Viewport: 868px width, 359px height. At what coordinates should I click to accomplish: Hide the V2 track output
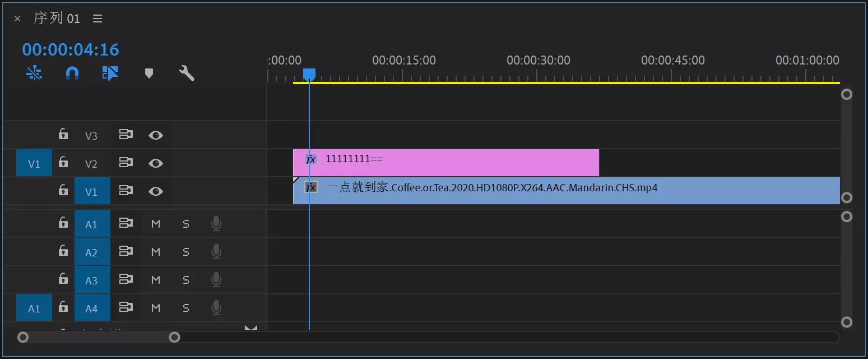[x=156, y=163]
